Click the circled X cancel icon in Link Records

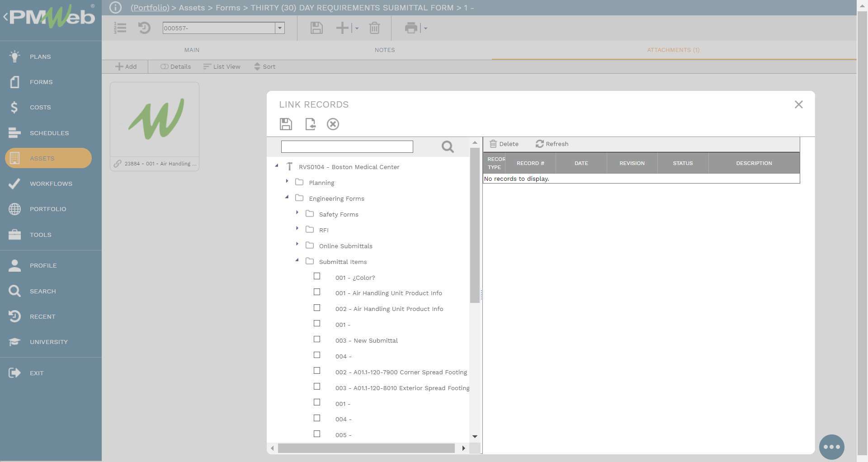coord(333,124)
